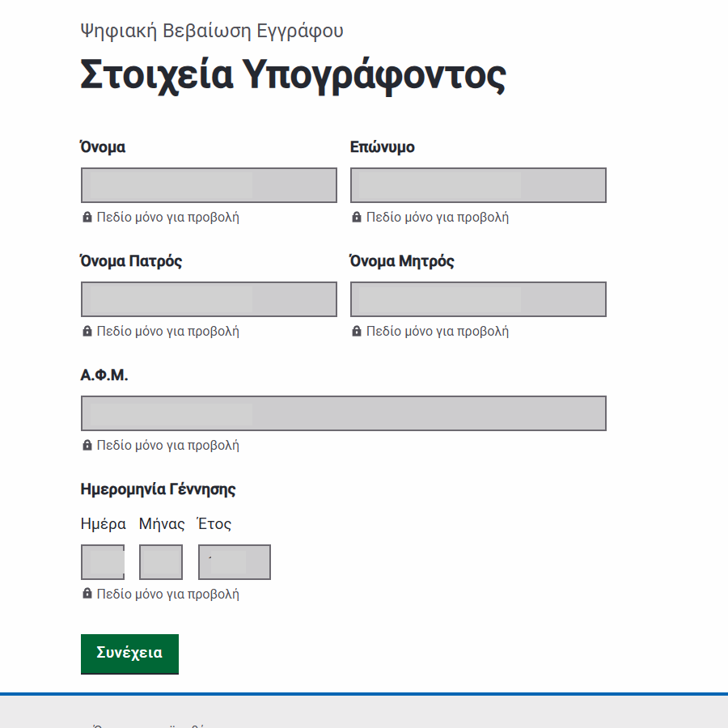Click the lock icon under Όνομα field

[x=87, y=218]
